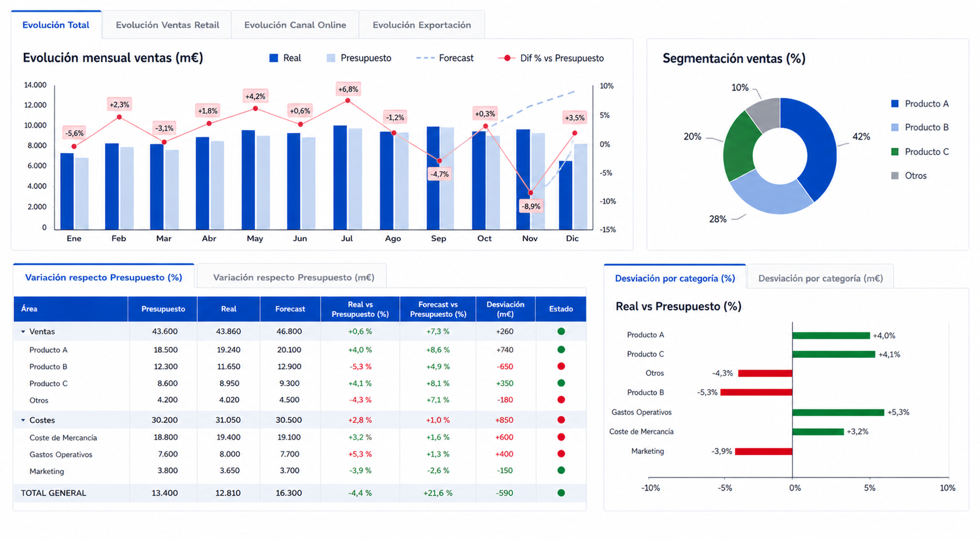Switch to Variación respecto Presupuesto (m€) tab
The image size is (980, 540).
coord(293,277)
